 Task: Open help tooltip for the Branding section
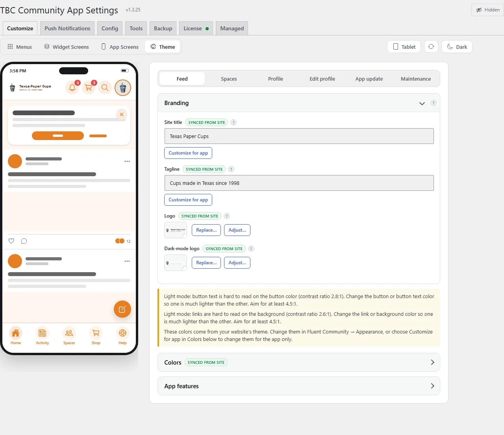click(434, 103)
